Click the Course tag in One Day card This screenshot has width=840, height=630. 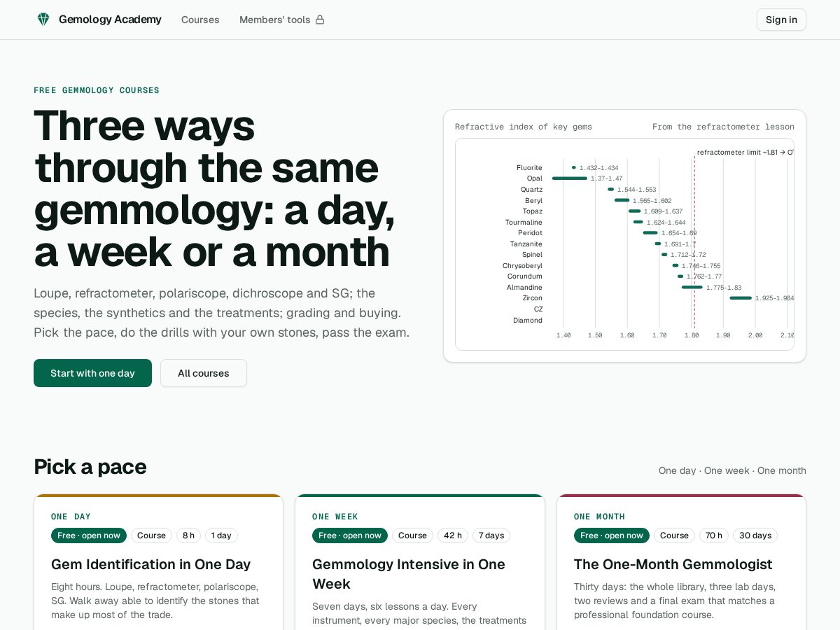tap(151, 535)
